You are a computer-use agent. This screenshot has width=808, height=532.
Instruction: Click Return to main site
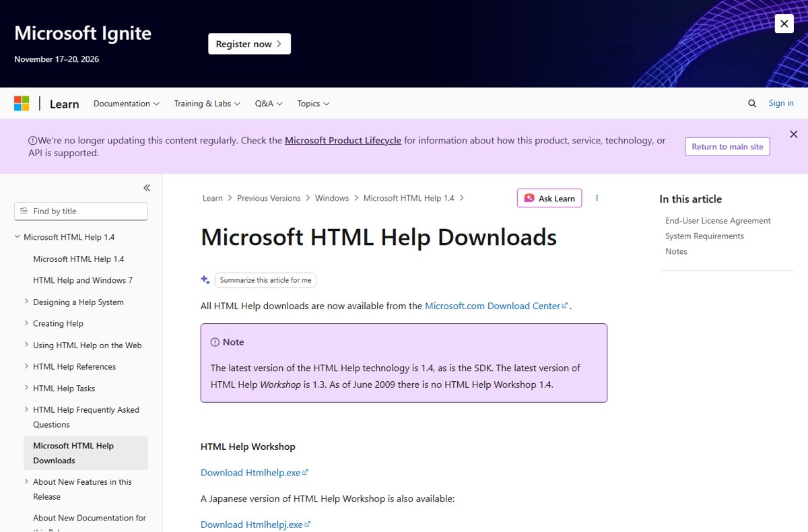(x=727, y=146)
